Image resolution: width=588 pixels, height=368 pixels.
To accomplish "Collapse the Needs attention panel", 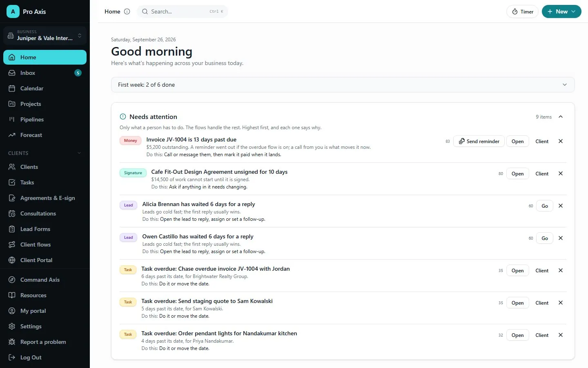I will pyautogui.click(x=561, y=117).
